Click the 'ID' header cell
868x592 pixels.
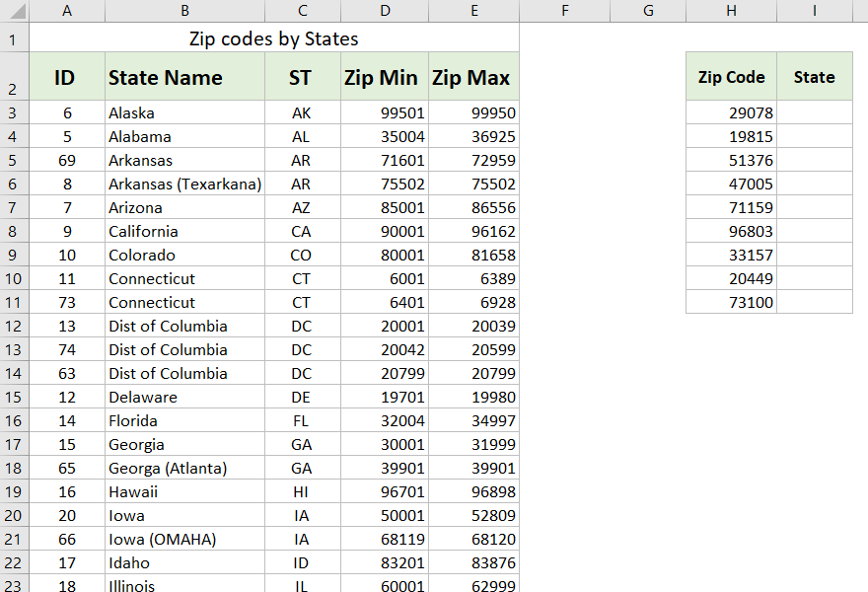click(x=67, y=77)
